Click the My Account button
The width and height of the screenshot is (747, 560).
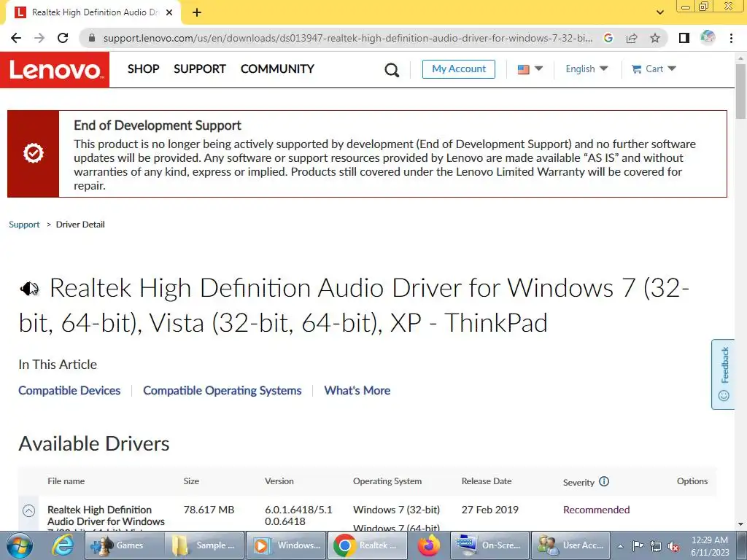(459, 69)
